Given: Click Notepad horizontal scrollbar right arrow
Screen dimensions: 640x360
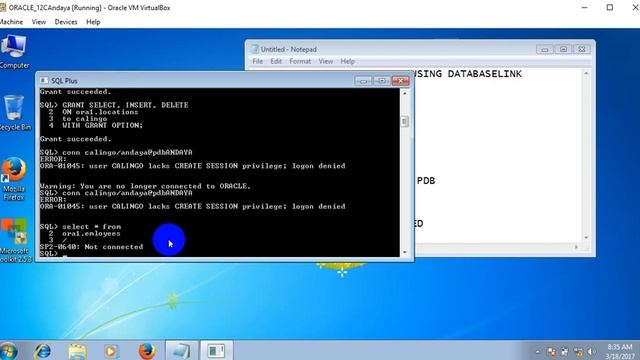Looking at the screenshot, I should point(576,247).
